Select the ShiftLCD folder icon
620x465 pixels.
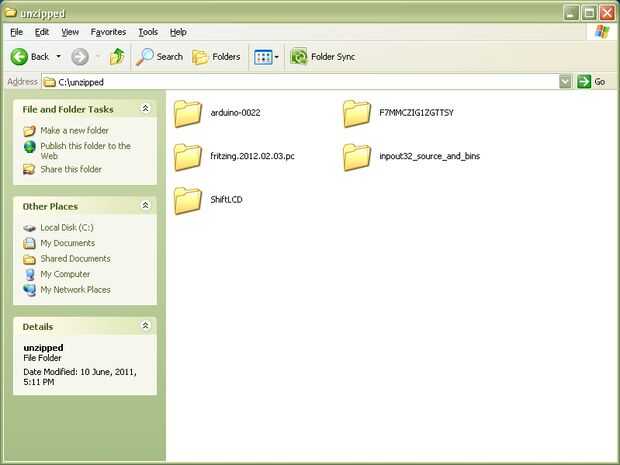(x=187, y=200)
